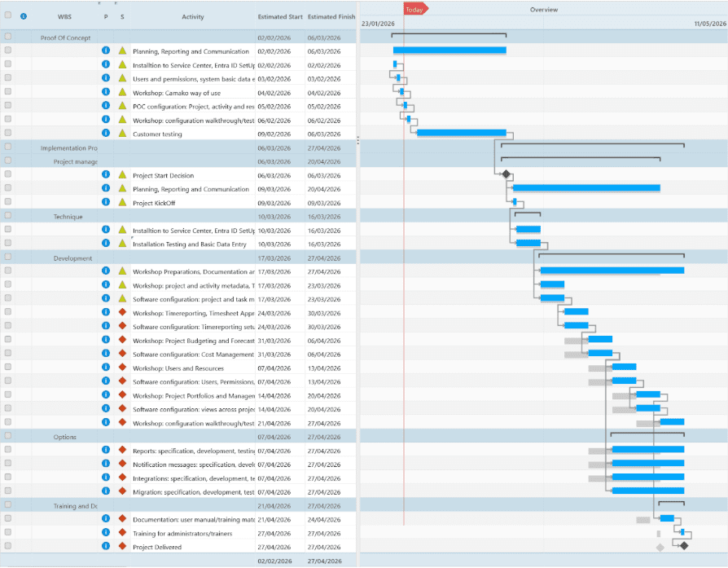This screenshot has width=728, height=568.
Task: Tick the select-all checkbox in header
Action: (8, 15)
